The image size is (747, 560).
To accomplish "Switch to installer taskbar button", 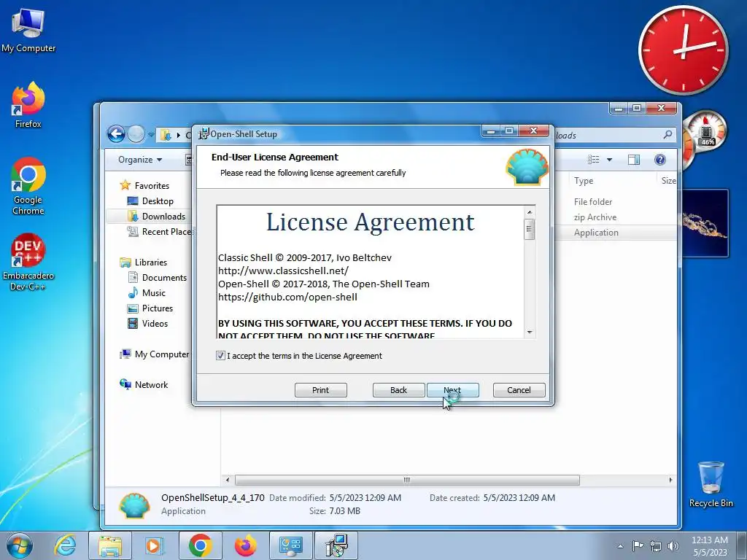I will (x=336, y=545).
